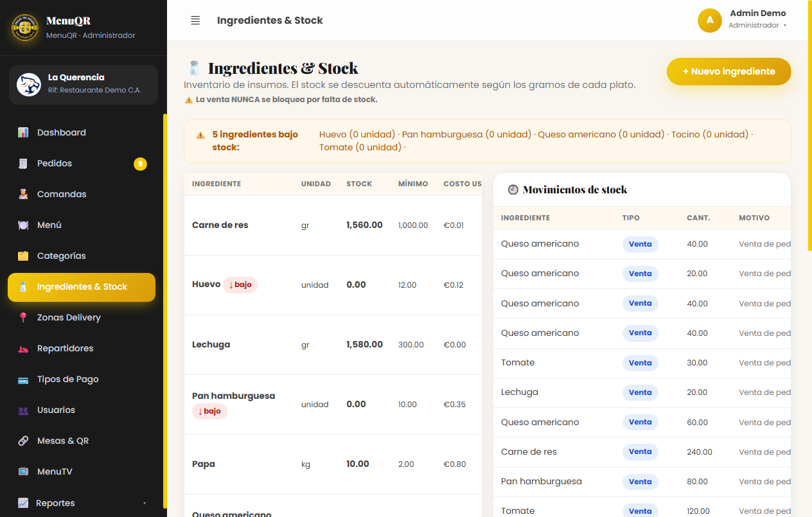
Task: Click the Repartidores scooter icon
Action: 23,348
